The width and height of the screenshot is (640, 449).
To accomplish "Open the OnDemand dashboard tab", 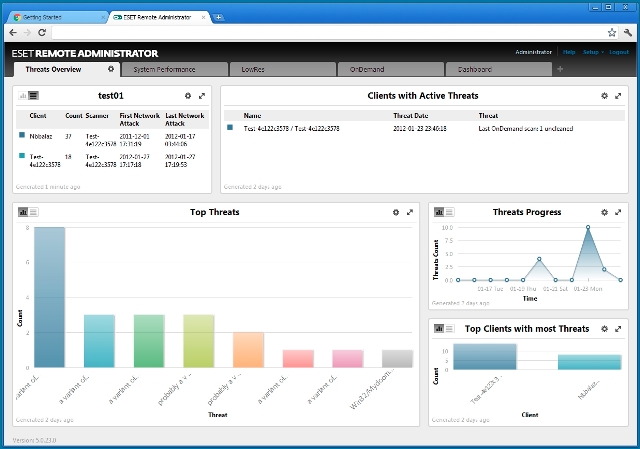I will click(x=391, y=69).
